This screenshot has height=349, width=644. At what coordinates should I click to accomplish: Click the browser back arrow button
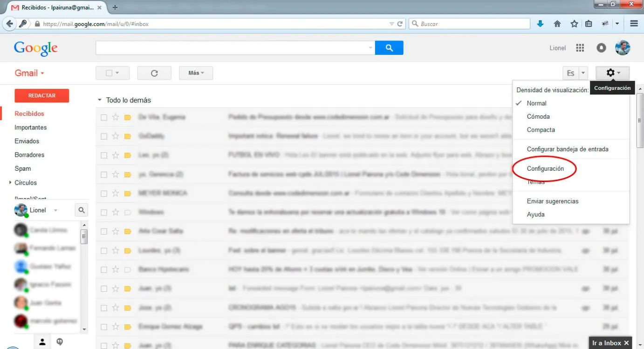click(x=10, y=24)
